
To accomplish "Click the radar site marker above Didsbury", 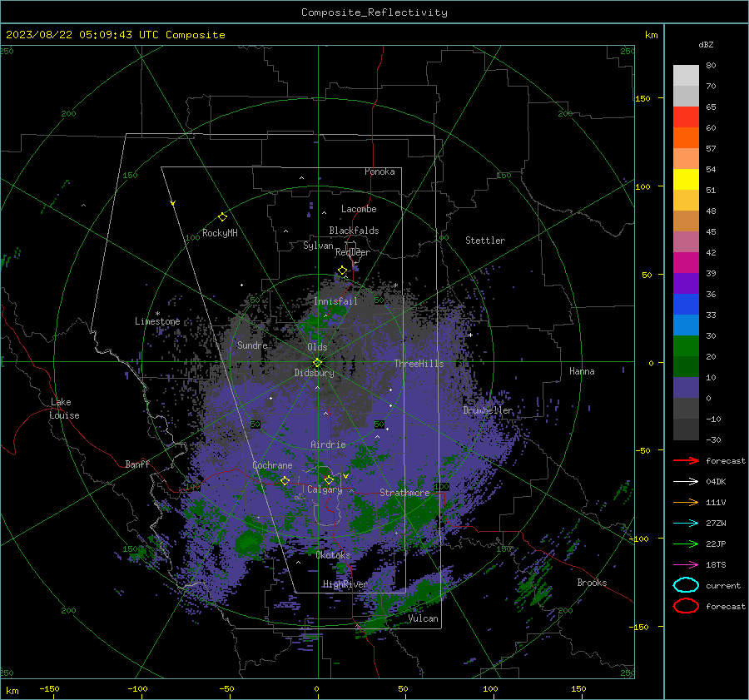I will [x=318, y=362].
